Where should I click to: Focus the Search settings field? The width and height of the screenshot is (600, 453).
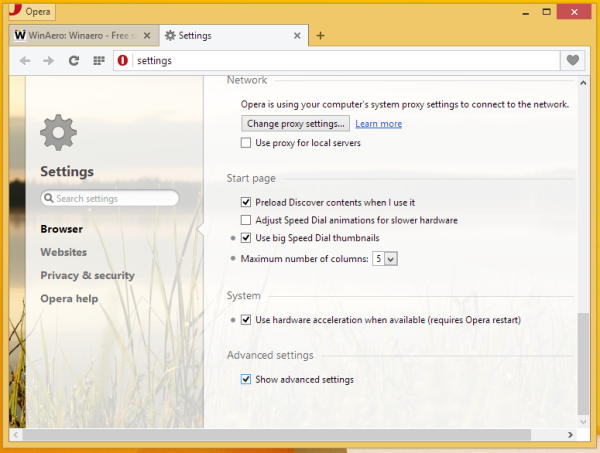(x=110, y=198)
